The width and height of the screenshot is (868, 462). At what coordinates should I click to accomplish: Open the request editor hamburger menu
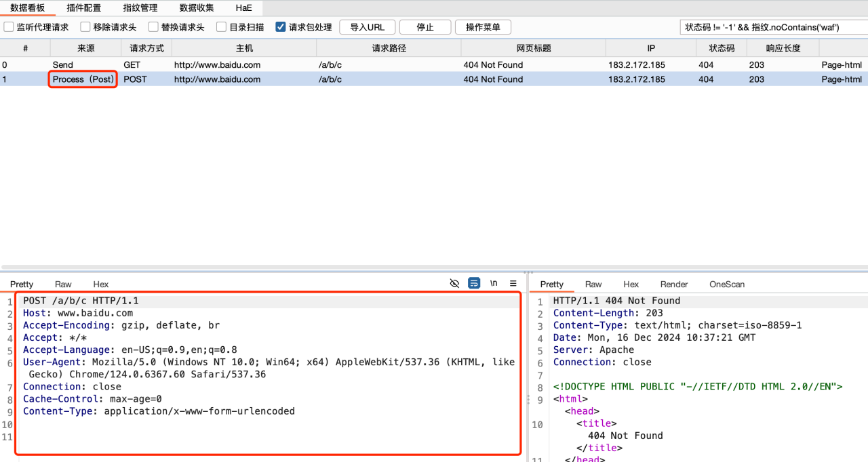[x=513, y=283]
